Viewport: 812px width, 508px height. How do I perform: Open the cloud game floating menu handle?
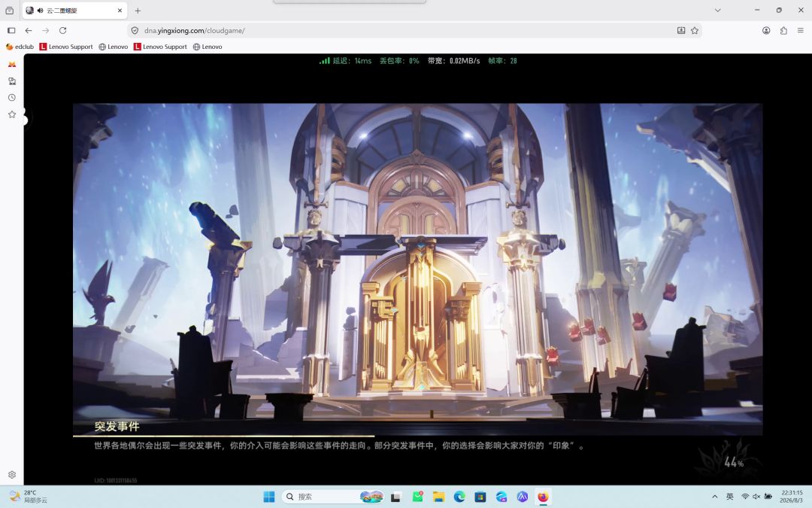[x=26, y=119]
